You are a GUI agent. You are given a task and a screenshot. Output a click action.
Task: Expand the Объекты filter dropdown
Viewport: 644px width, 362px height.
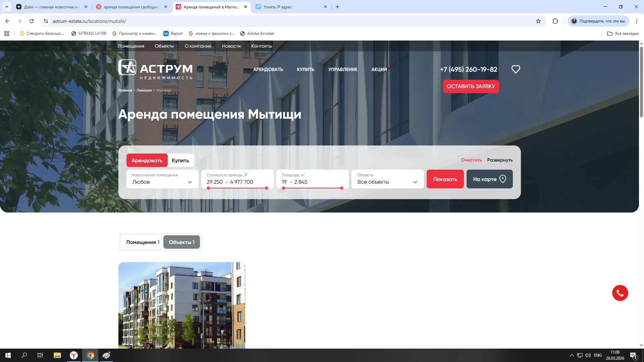point(387,179)
